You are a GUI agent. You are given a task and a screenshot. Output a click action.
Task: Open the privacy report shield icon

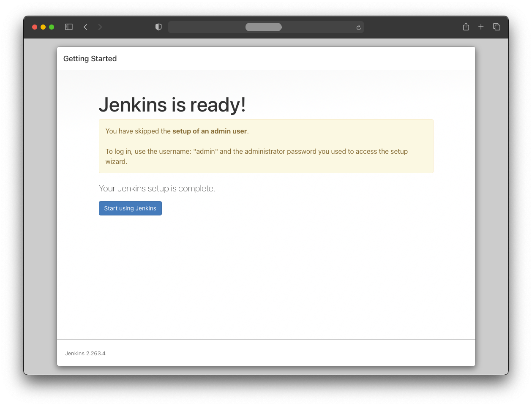[158, 27]
